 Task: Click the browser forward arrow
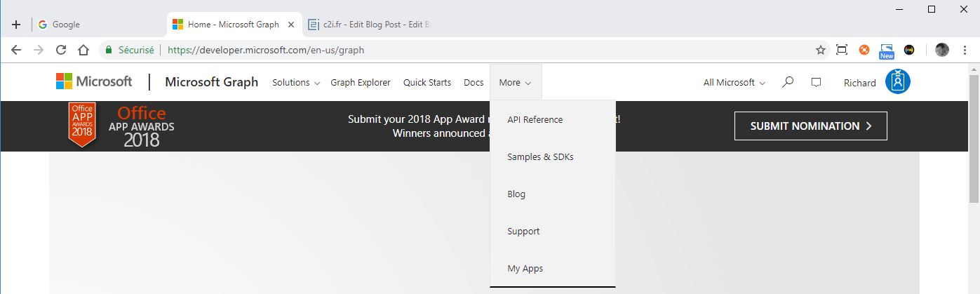39,50
